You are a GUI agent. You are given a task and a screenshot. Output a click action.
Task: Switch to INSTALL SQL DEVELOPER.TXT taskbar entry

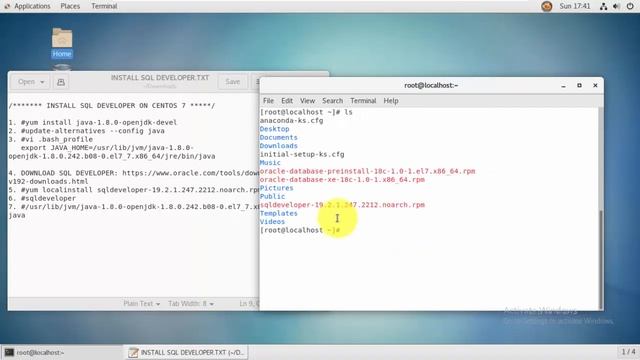pos(186,352)
